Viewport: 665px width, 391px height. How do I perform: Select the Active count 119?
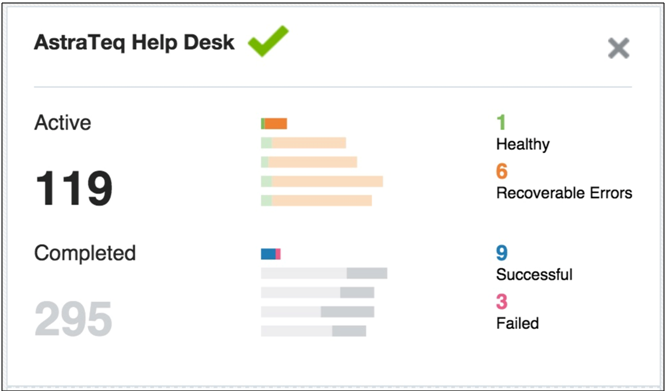[x=74, y=188]
